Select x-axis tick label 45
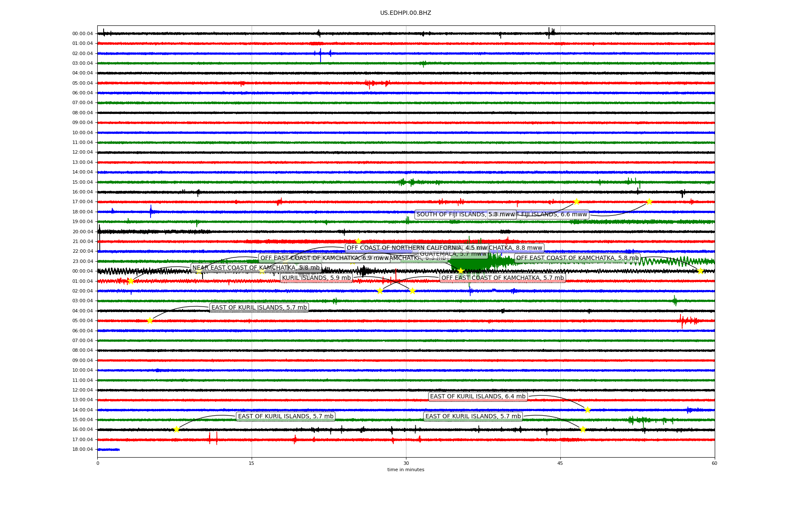 tap(560, 463)
